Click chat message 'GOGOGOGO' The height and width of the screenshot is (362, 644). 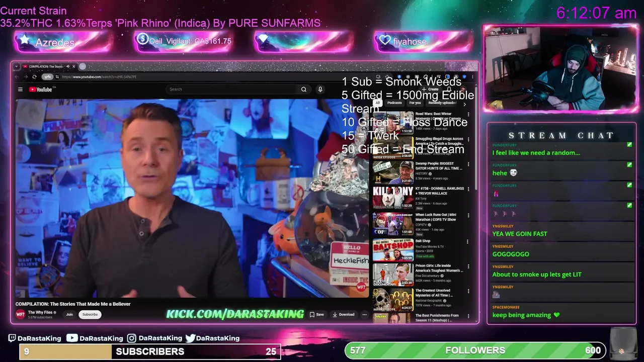pos(511,254)
